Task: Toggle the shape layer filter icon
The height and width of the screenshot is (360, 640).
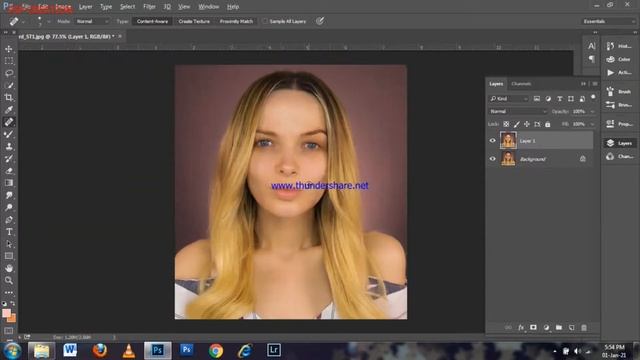Action: pos(571,99)
